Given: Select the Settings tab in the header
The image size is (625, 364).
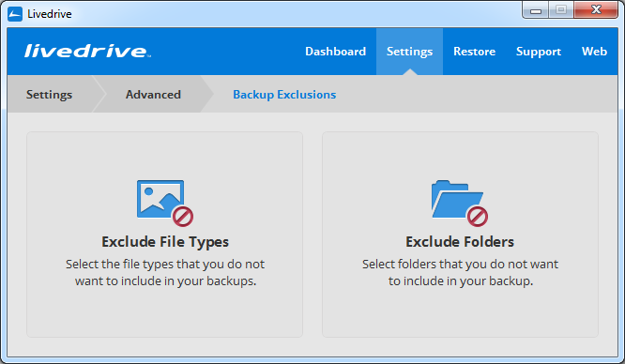Looking at the screenshot, I should (x=409, y=52).
